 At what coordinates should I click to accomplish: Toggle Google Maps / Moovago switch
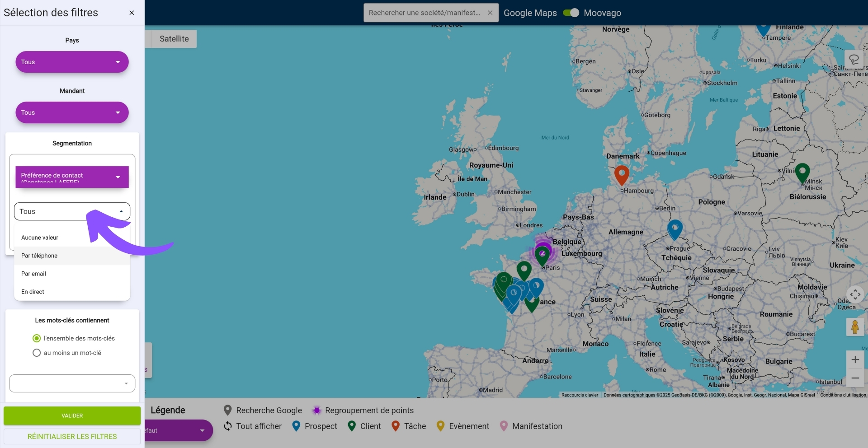[571, 13]
